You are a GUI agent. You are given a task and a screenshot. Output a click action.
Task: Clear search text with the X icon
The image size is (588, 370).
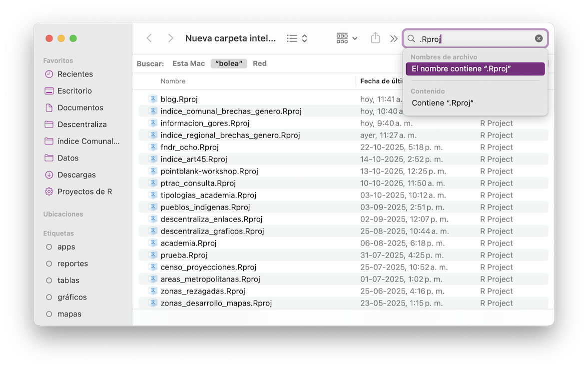[x=539, y=38]
